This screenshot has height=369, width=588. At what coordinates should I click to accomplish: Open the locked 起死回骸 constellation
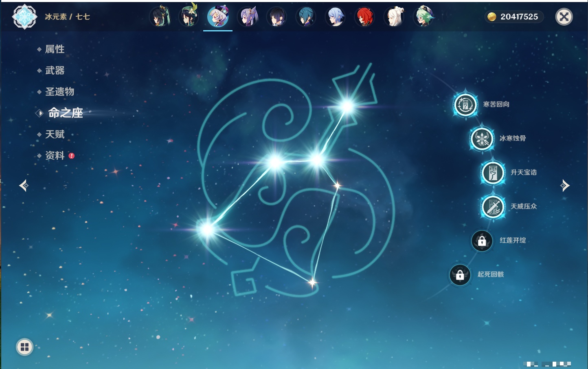[460, 275]
